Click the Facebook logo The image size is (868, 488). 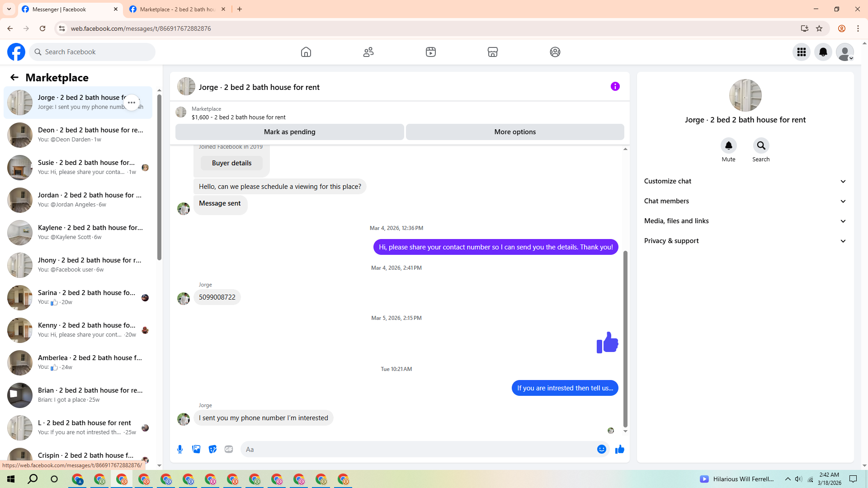pos(16,52)
